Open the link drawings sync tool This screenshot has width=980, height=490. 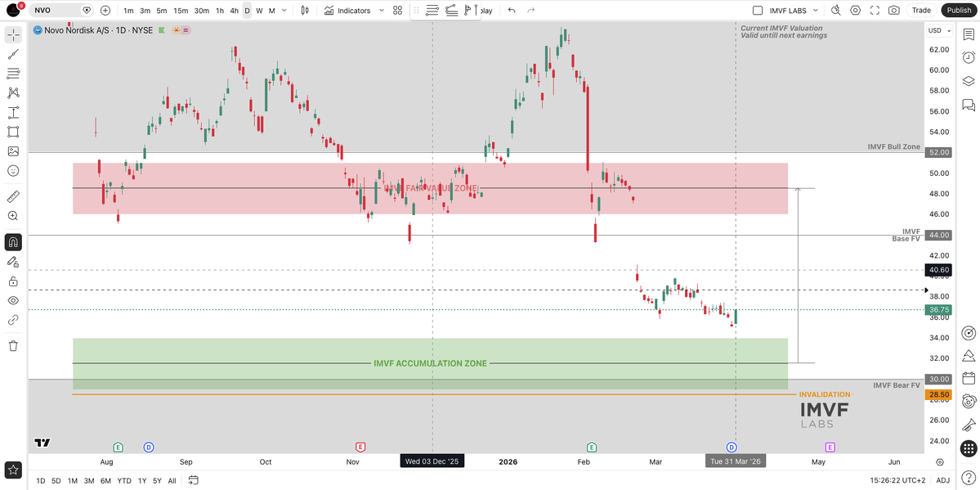pos(13,320)
